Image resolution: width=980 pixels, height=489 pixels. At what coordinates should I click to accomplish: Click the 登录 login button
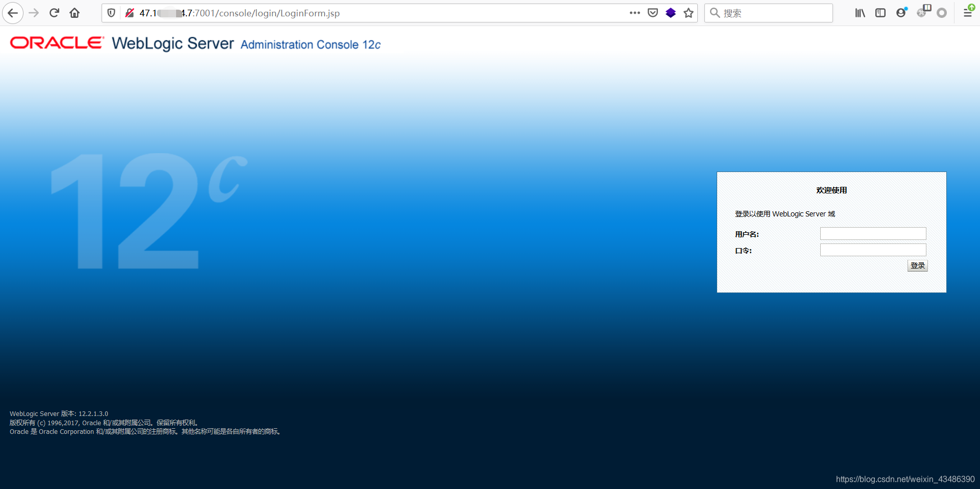(917, 265)
